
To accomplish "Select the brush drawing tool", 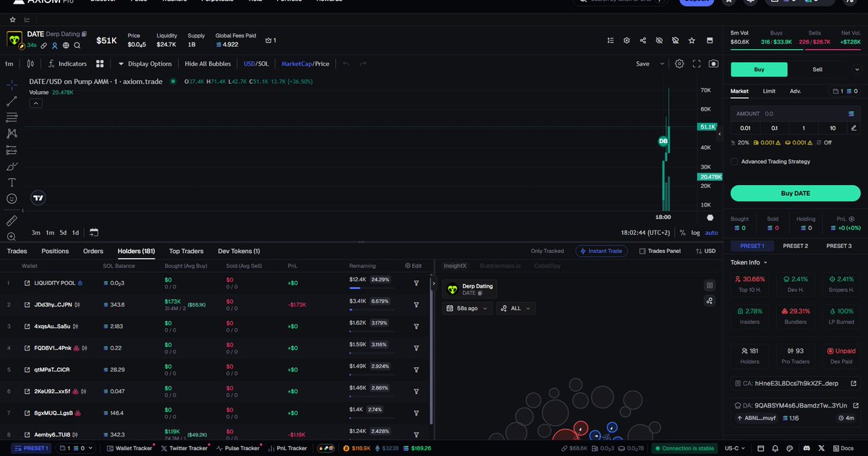I will tap(12, 166).
